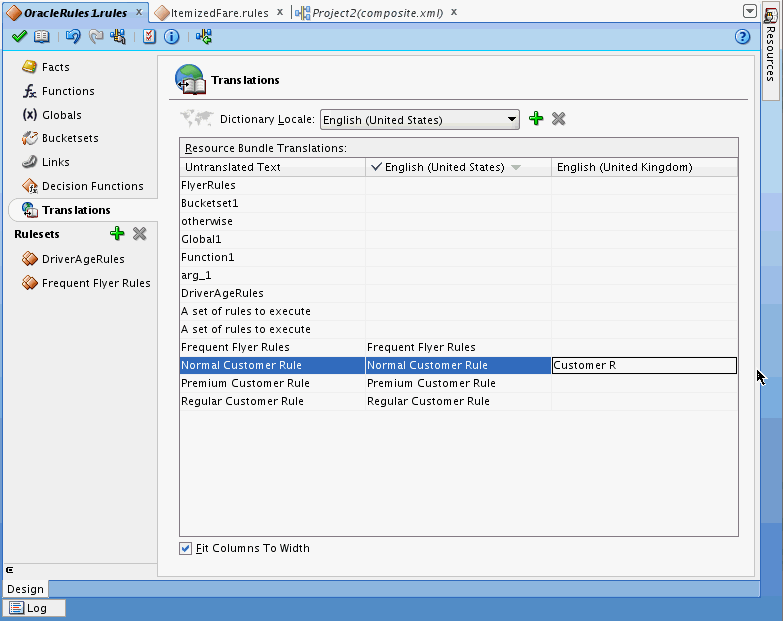This screenshot has width=783, height=621.
Task: Click Regular Customer Rule US translation cell
Action: [x=458, y=401]
